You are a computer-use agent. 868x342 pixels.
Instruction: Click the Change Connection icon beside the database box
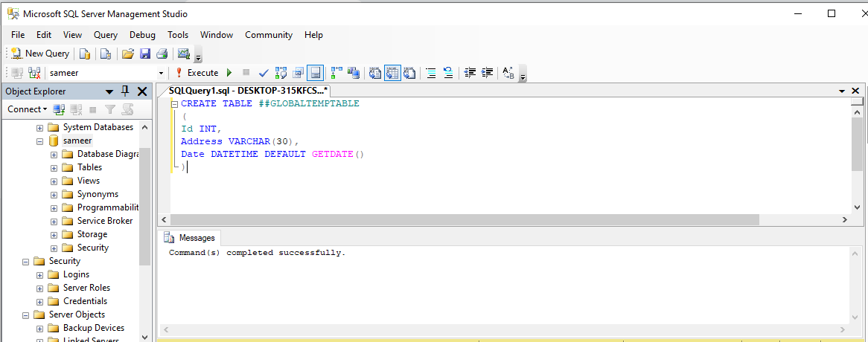34,72
